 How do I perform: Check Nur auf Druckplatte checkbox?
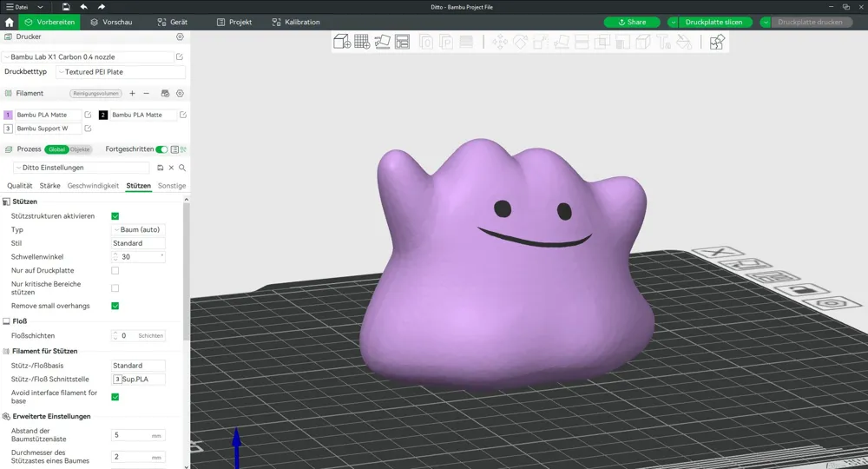(x=115, y=271)
